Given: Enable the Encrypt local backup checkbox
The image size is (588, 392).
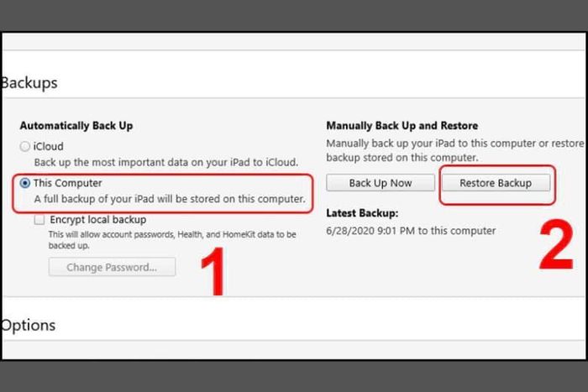Looking at the screenshot, I should click(39, 219).
